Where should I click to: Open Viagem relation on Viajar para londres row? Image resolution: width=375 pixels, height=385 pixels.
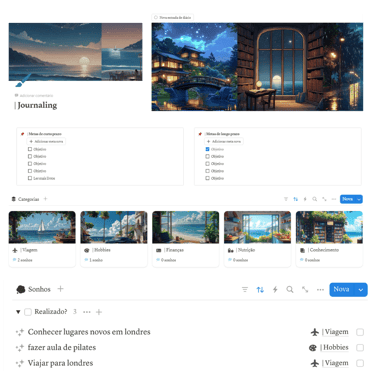(x=330, y=363)
